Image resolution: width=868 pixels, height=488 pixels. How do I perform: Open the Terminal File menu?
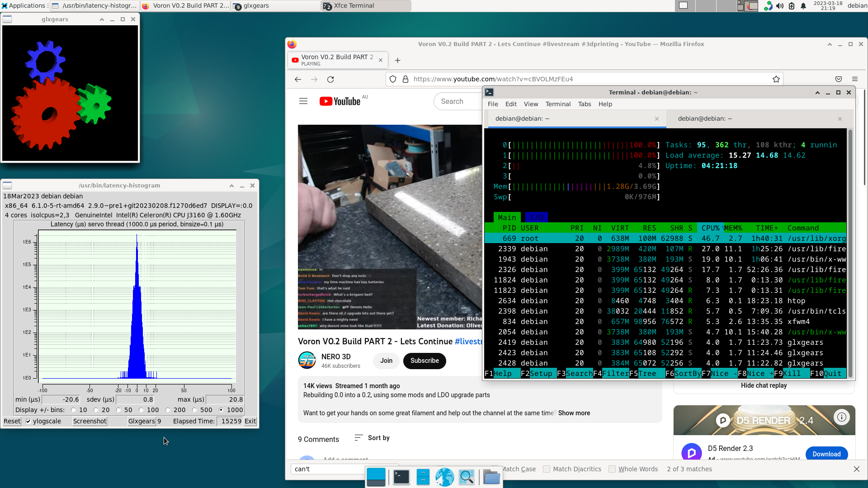493,104
